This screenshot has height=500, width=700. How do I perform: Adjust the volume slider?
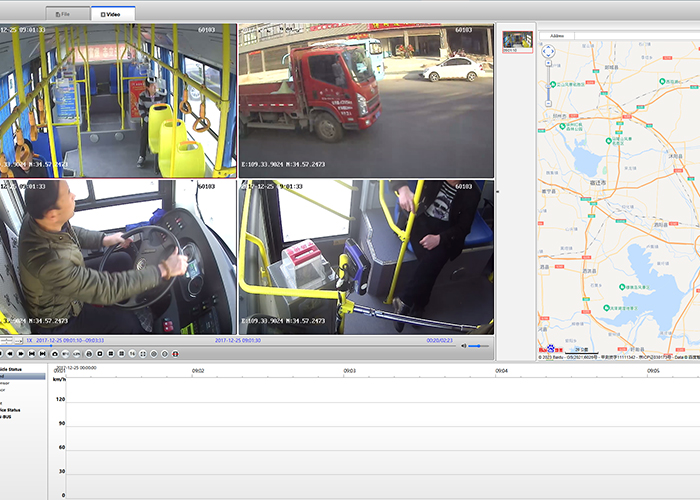[478, 346]
